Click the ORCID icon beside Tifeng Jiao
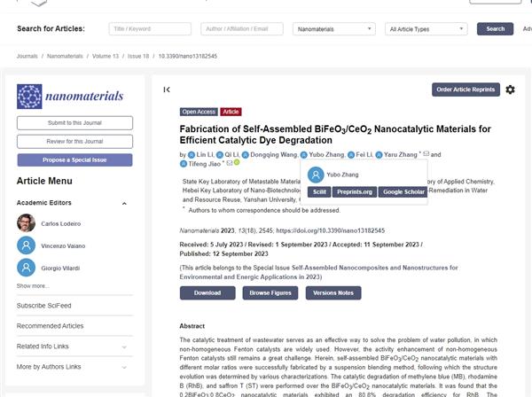The width and height of the screenshot is (532, 397). (x=236, y=163)
